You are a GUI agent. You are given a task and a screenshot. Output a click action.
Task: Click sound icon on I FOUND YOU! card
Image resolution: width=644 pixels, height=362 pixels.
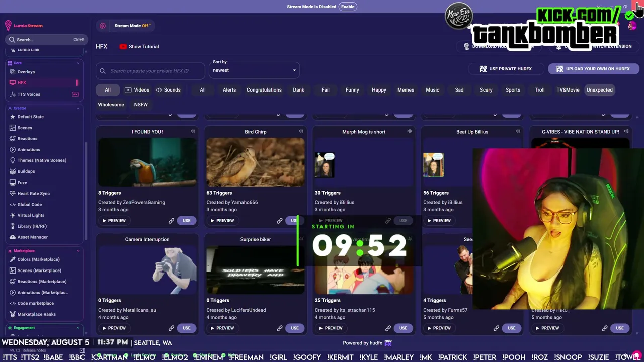[x=193, y=131]
